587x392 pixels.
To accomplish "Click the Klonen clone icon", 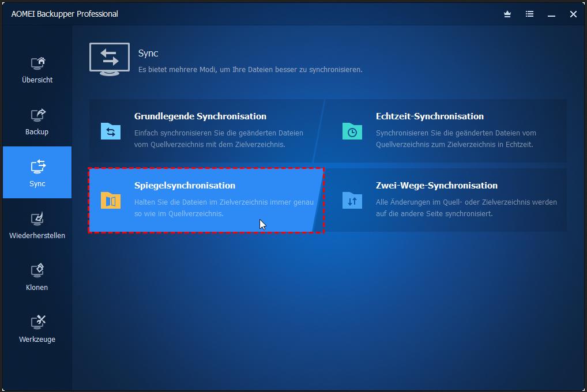I will (x=37, y=270).
